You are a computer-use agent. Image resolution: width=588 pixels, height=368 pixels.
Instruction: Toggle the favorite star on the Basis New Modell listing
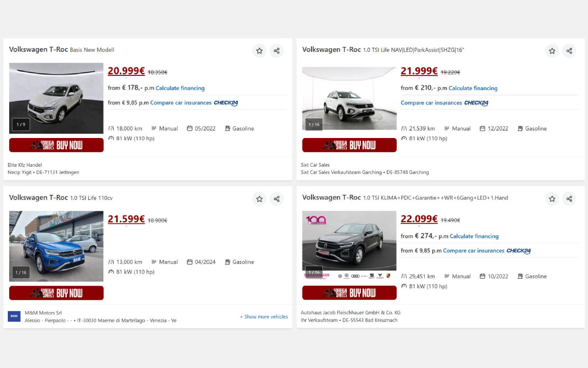point(259,51)
